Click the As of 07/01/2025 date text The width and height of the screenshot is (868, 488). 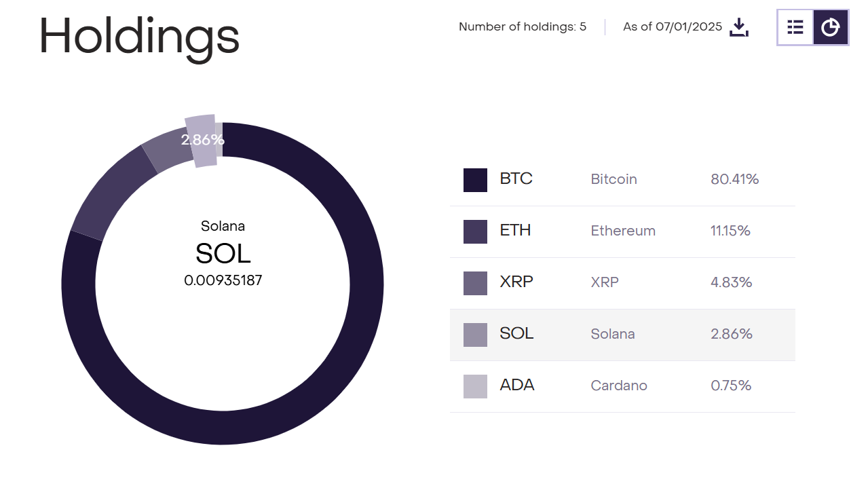[x=672, y=27]
